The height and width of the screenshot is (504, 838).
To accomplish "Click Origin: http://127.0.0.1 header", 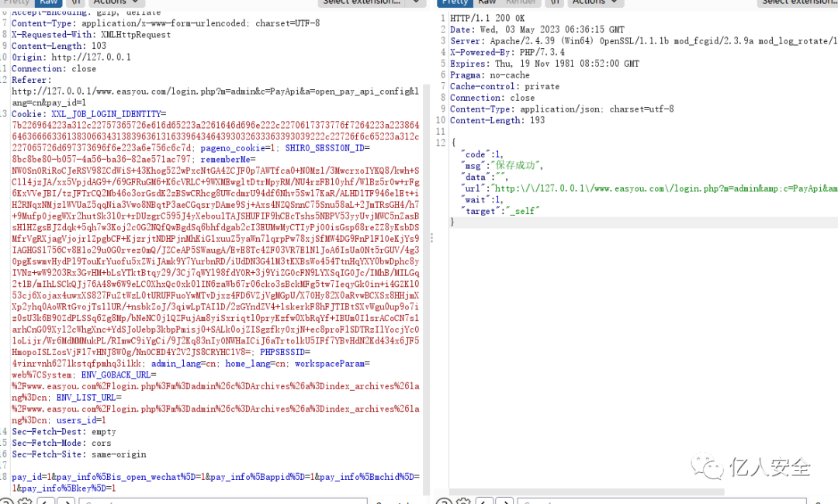I will 71,57.
